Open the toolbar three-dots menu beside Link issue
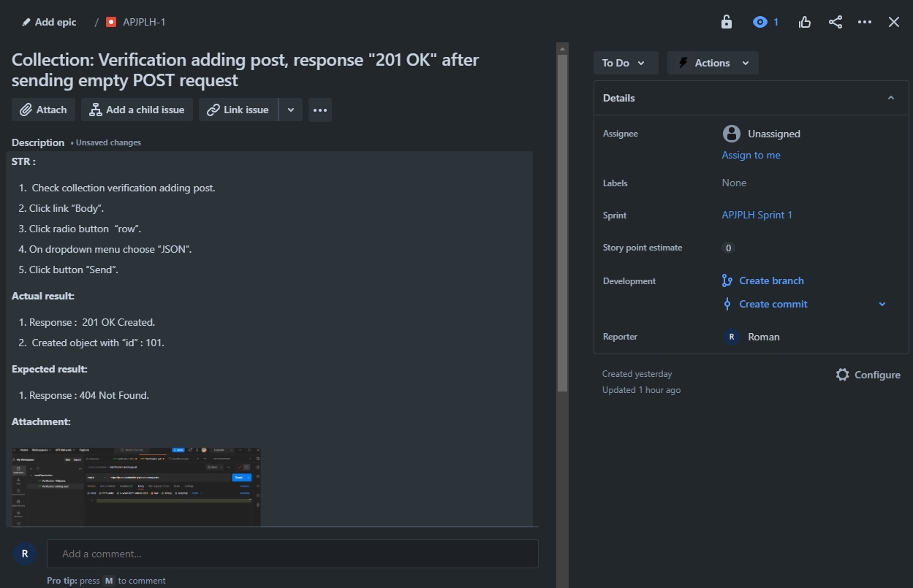This screenshot has width=913, height=588. 320,110
